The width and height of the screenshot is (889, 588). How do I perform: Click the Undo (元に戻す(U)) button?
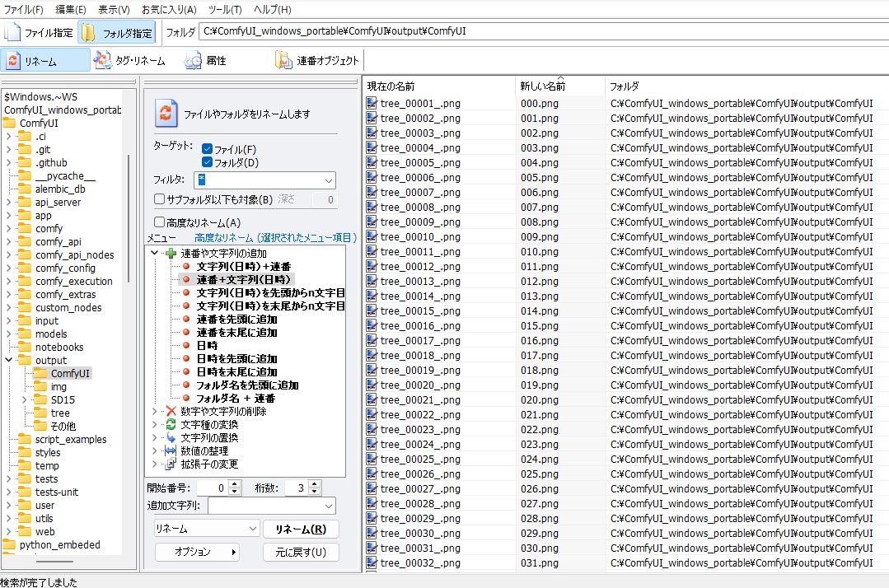pos(300,552)
